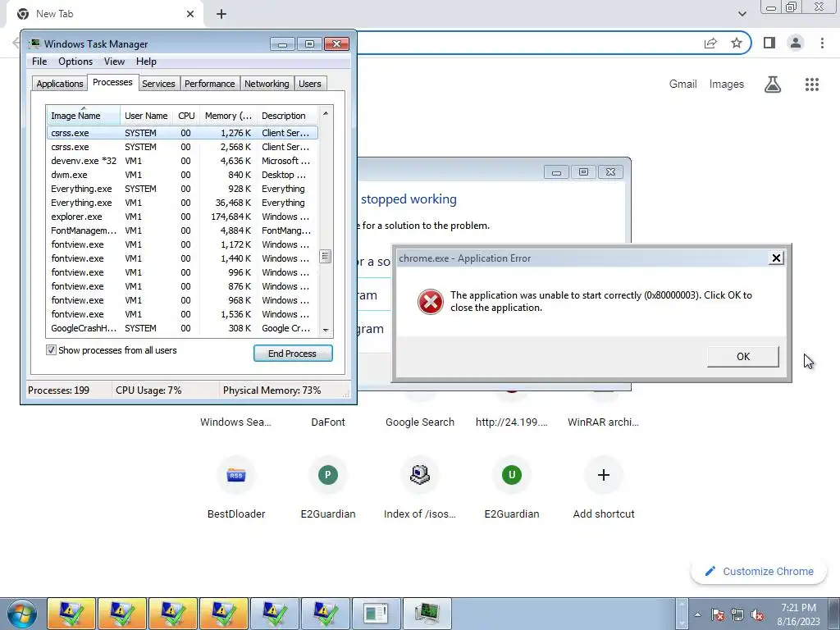Open the Google apps grid icon

tap(811, 84)
